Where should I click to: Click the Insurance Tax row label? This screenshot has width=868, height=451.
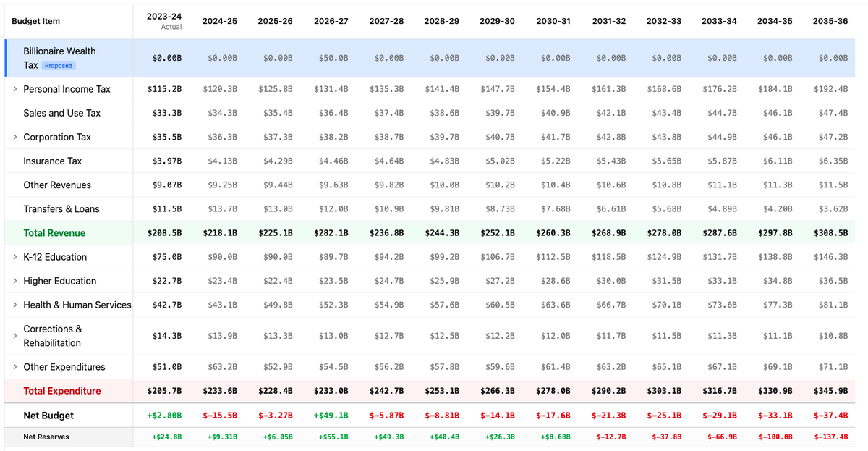point(53,161)
